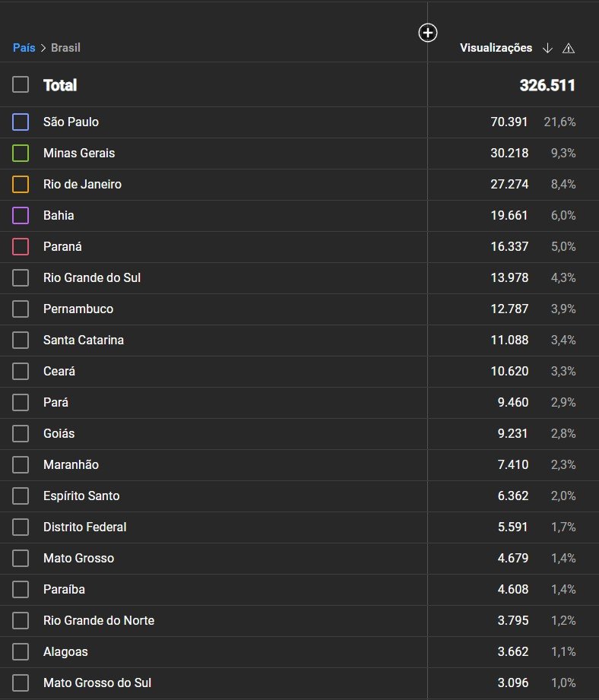Viewport: 599px width, 700px height.
Task: Toggle the Minas Gerais green checkbox
Action: click(21, 153)
